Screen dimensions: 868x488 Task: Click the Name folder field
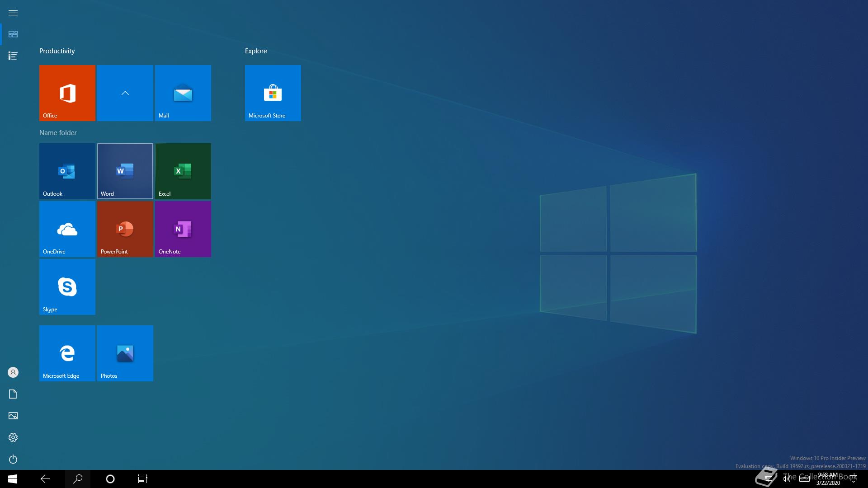point(58,133)
